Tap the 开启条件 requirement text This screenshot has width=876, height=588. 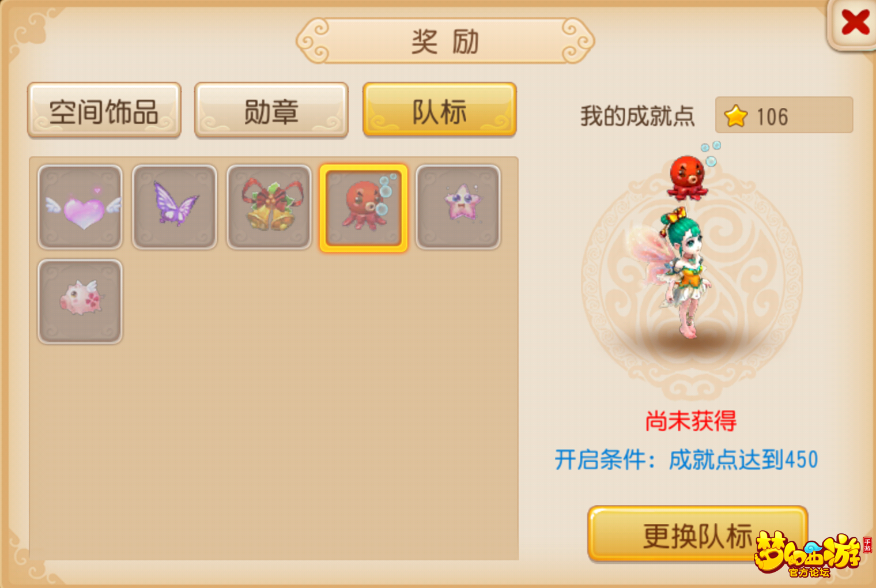pyautogui.click(x=686, y=459)
